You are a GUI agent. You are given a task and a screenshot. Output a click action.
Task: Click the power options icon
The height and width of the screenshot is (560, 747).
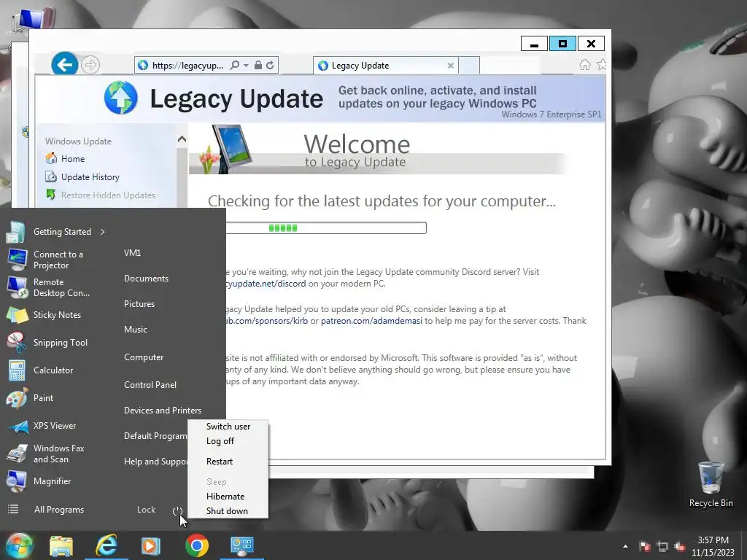pos(177,511)
